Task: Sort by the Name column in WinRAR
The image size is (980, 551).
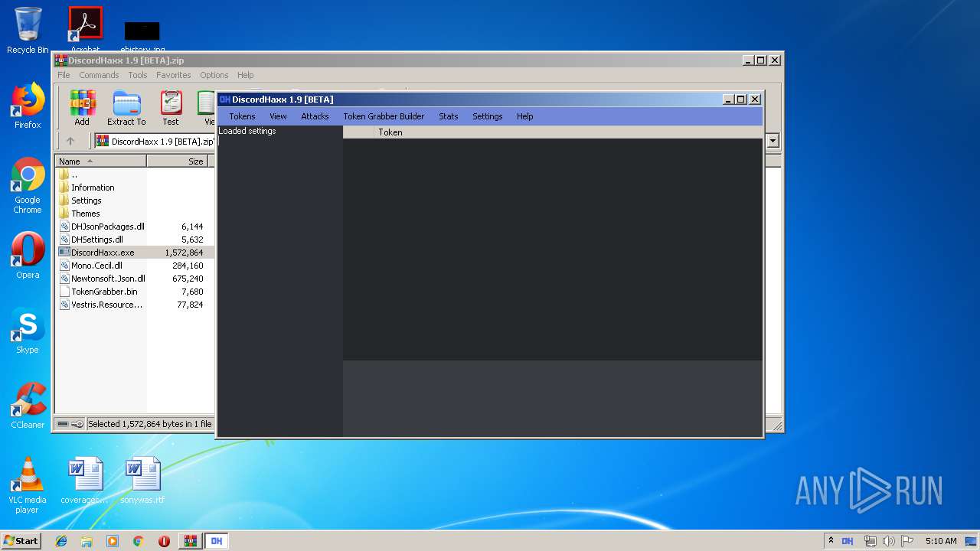Action: pos(100,161)
